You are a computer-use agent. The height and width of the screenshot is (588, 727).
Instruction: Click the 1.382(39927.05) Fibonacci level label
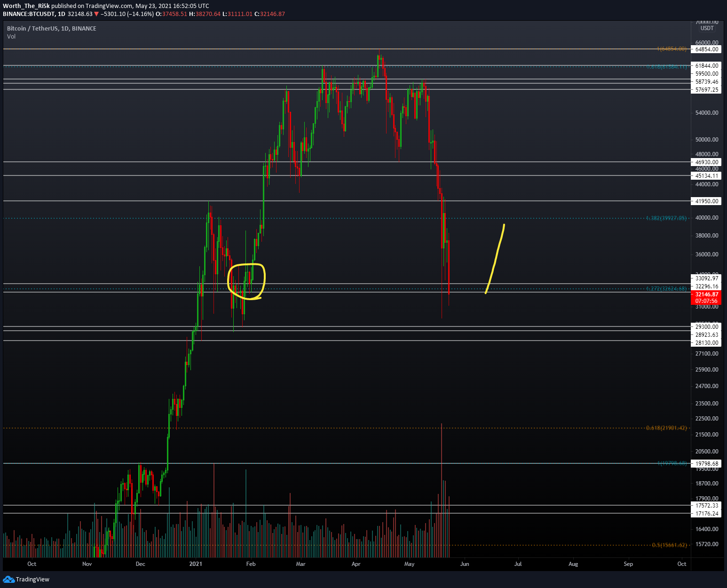coord(666,218)
